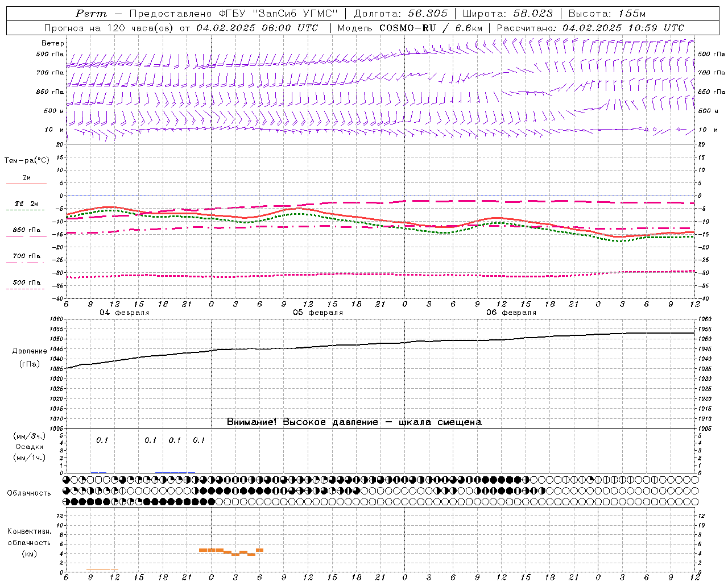728x582 pixels.
Task: Click the "500 гПа" entry in temperature legend
Action: pos(27,282)
